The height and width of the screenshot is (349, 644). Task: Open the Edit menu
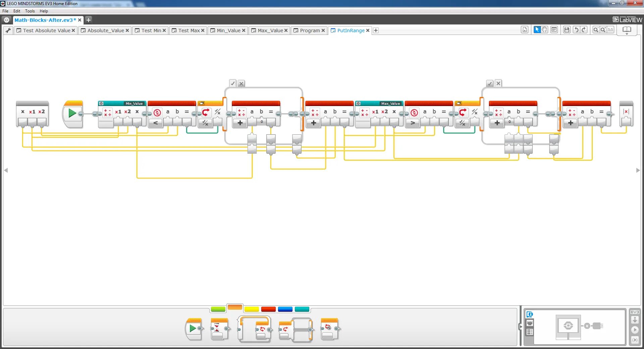coord(17,11)
